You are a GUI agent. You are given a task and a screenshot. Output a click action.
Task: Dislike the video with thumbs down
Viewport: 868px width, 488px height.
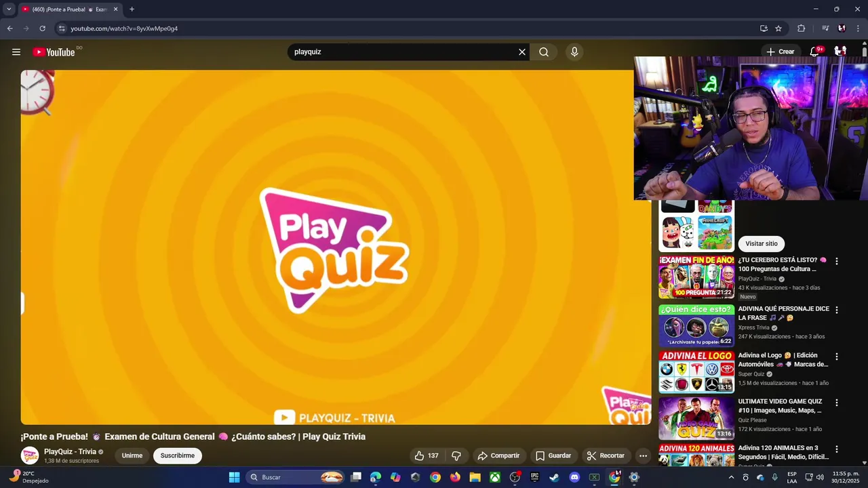pos(456,455)
